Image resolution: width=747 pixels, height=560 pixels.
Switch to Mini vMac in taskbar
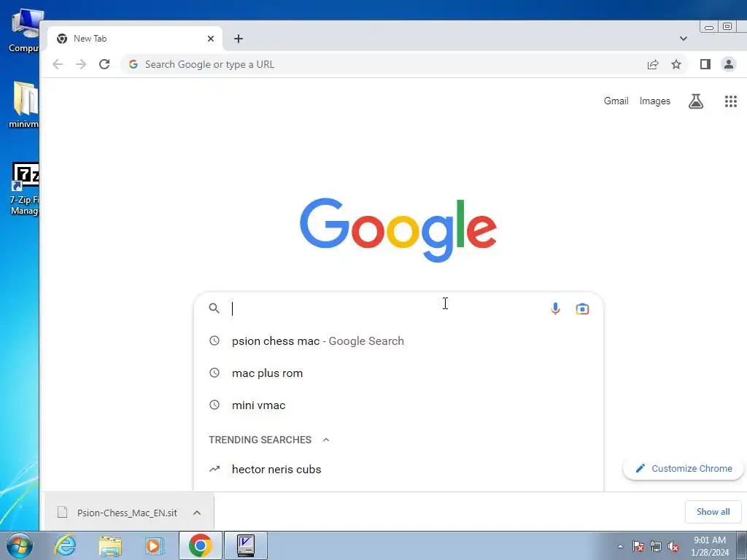point(246,545)
